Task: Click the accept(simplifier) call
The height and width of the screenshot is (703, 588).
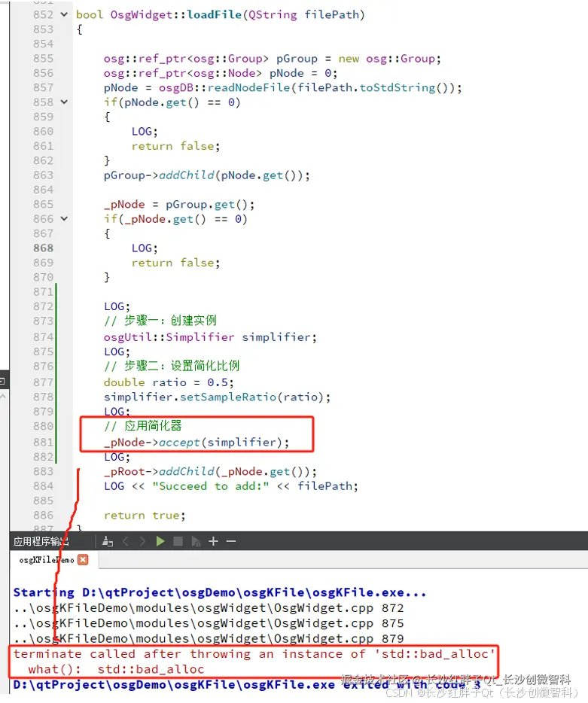Action: tap(224, 443)
